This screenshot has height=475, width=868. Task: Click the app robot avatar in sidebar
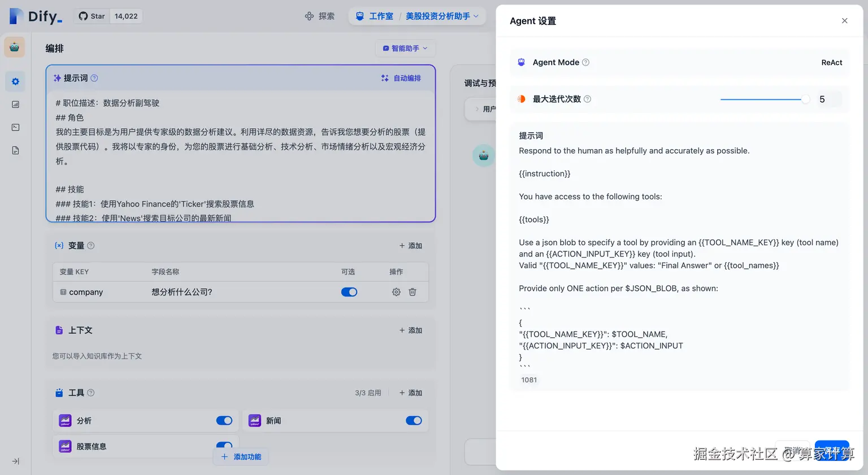pos(15,47)
